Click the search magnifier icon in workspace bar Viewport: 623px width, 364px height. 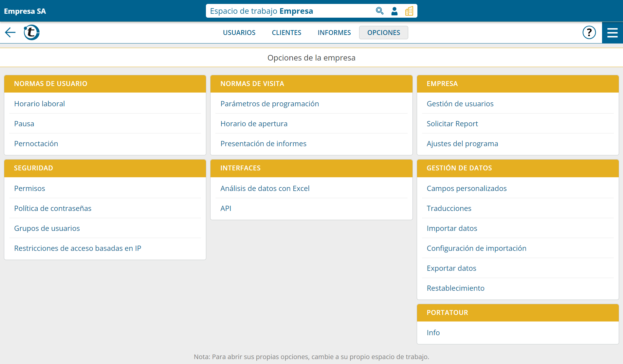(379, 11)
